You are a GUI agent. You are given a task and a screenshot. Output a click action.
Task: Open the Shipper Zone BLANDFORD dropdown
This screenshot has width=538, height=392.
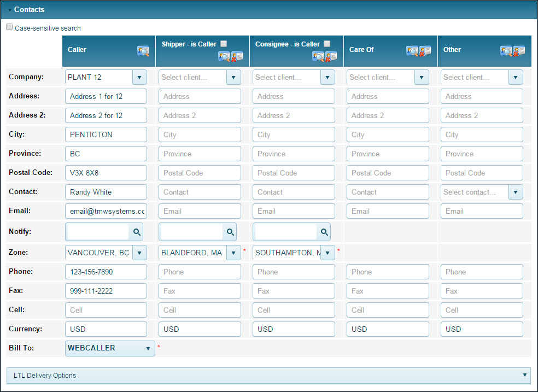point(233,253)
